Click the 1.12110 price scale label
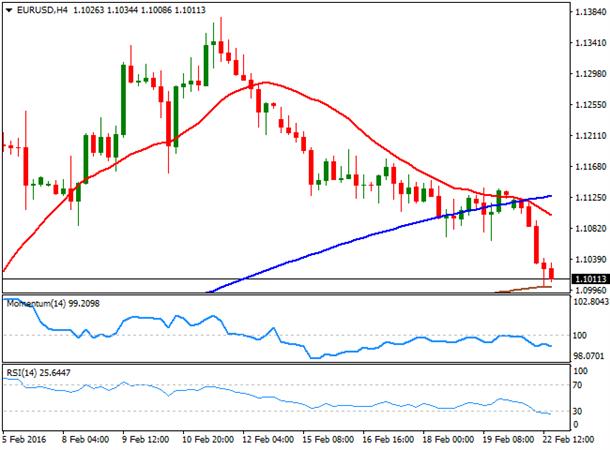 (x=591, y=135)
